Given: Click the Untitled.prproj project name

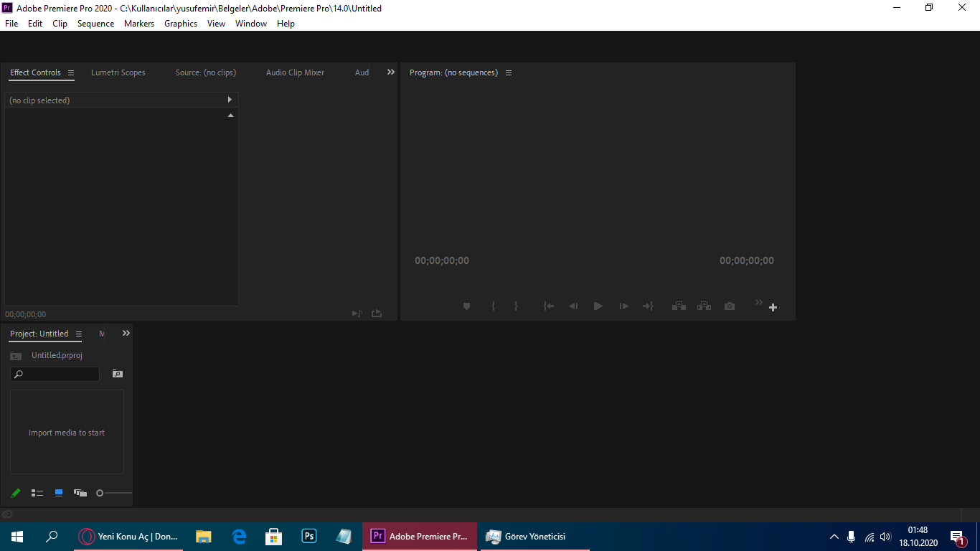Looking at the screenshot, I should point(57,356).
